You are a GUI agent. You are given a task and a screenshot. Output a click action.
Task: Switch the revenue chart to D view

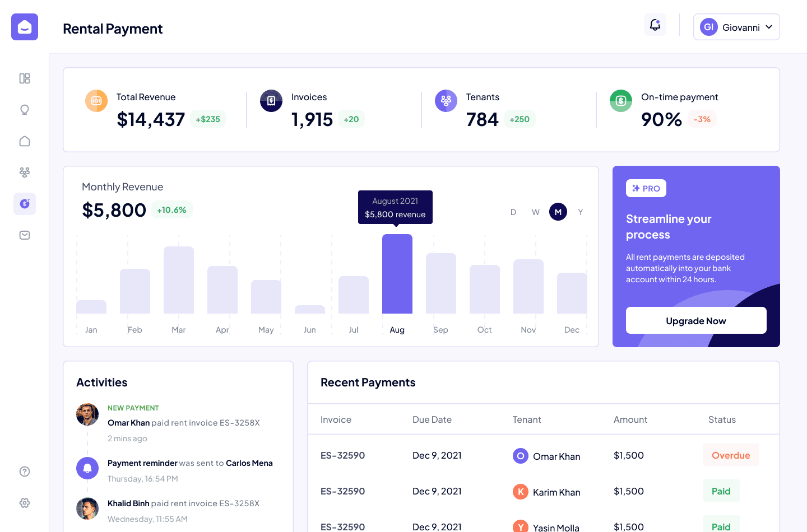pyautogui.click(x=513, y=212)
